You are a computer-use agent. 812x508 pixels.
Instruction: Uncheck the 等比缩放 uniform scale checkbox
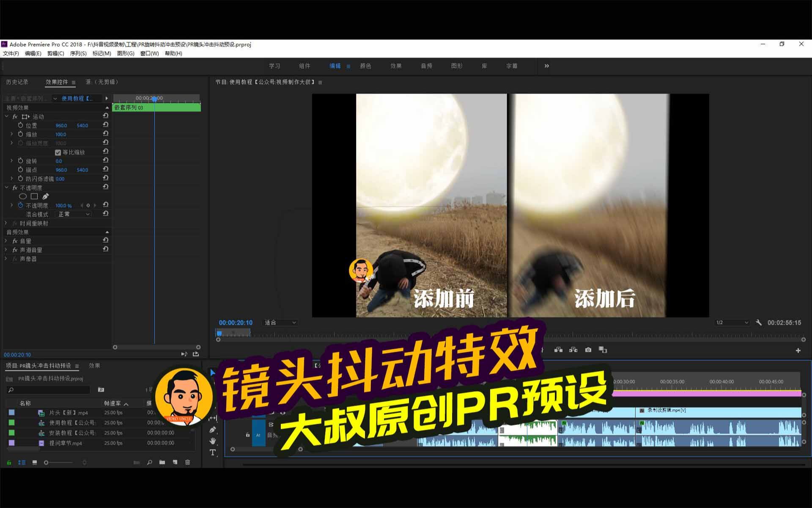(x=58, y=152)
